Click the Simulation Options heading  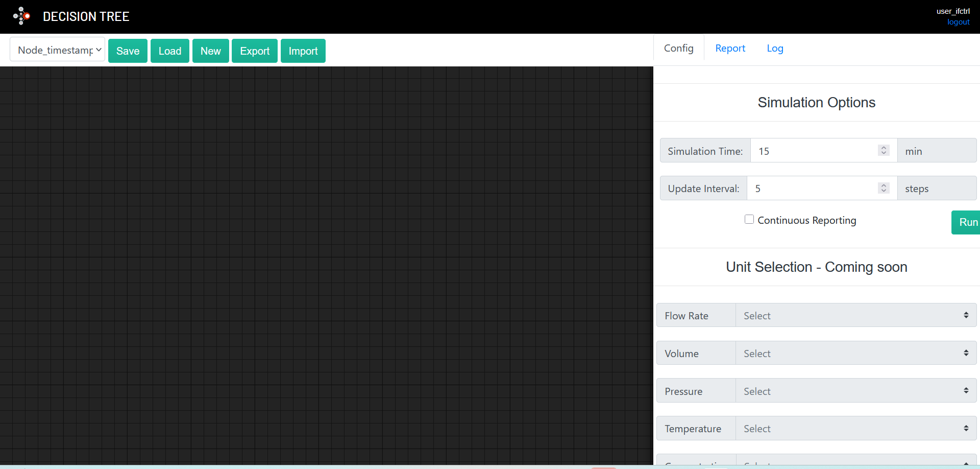tap(816, 103)
